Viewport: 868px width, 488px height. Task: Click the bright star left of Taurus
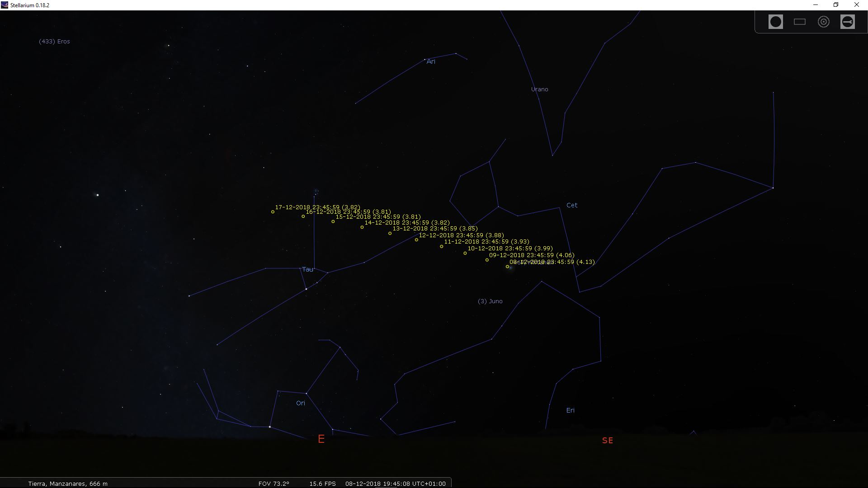point(97,195)
